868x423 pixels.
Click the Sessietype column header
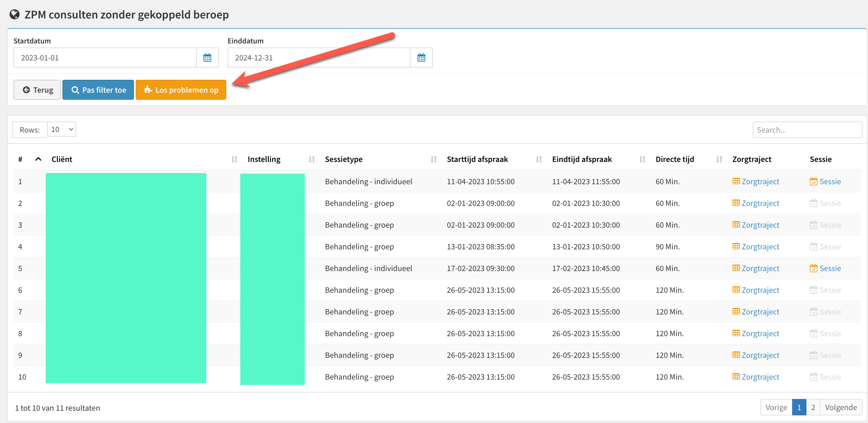click(x=344, y=159)
